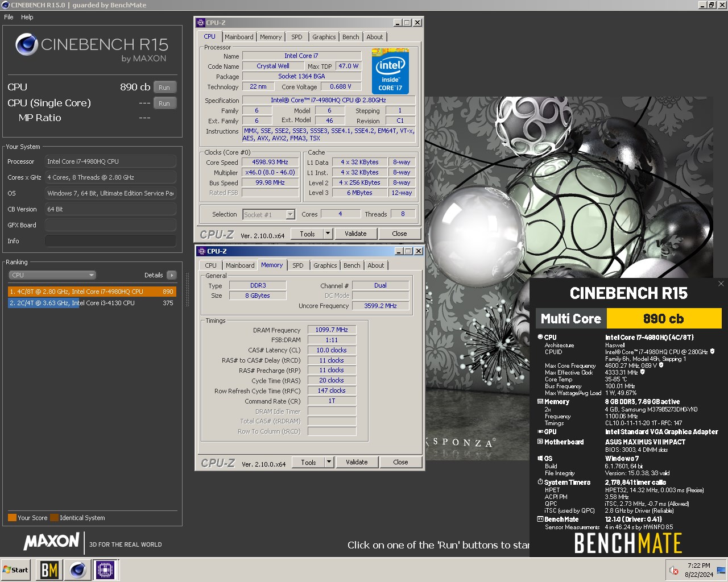Click Validate in top CPU-Z window
Screen dimensions: 728x582
pos(355,234)
